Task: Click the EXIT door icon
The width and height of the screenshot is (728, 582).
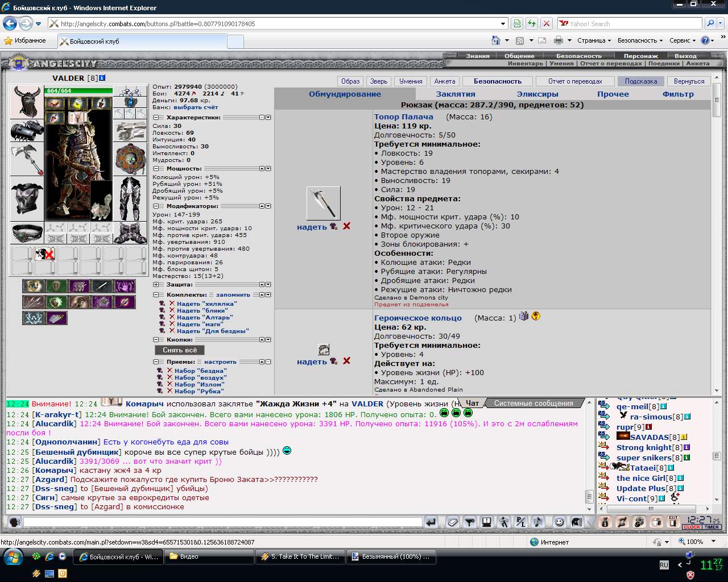Action: click(673, 521)
